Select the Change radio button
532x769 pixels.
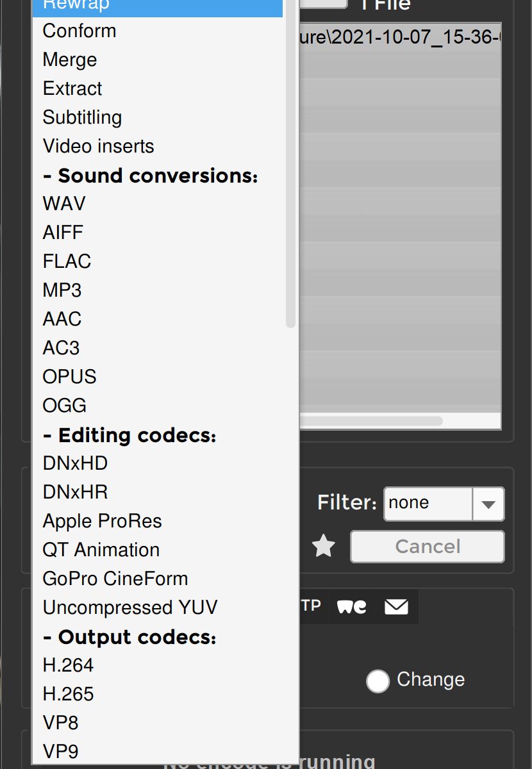point(378,681)
